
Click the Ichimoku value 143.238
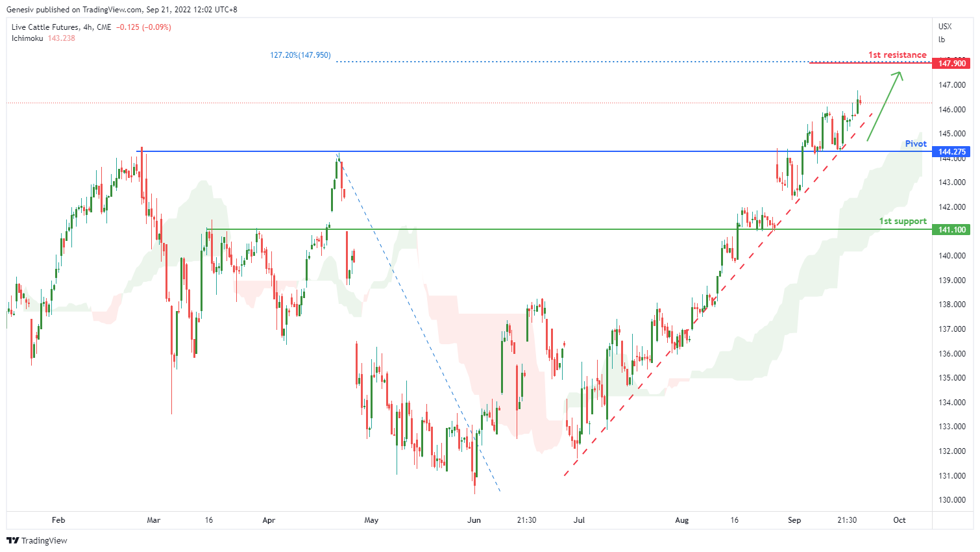coord(61,38)
